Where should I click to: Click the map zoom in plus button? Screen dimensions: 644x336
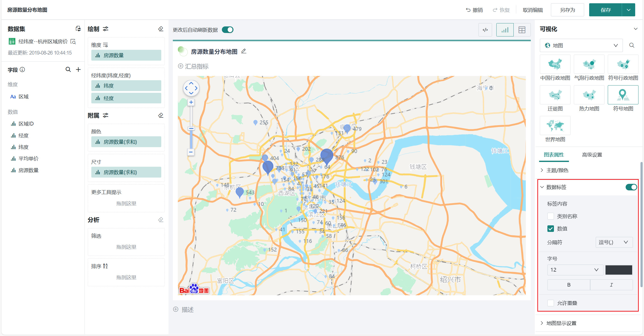[191, 102]
